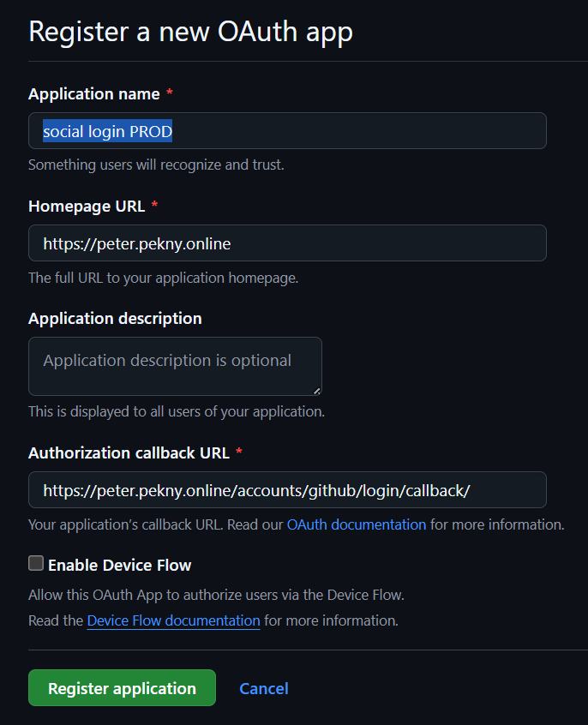Click the "Application name" field label
The width and height of the screenshot is (588, 725).
[94, 94]
